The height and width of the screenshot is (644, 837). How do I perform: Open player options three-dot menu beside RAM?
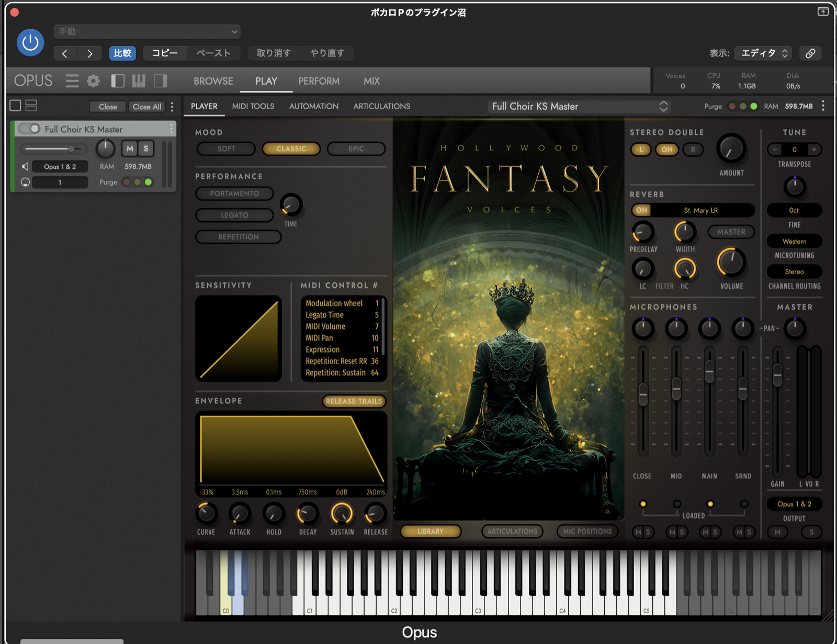pos(823,106)
